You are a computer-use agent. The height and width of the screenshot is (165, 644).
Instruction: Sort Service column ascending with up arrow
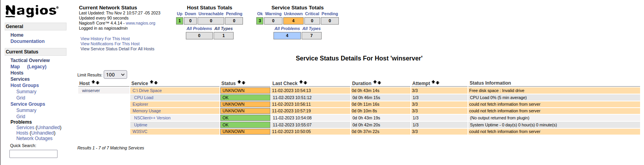click(152, 83)
